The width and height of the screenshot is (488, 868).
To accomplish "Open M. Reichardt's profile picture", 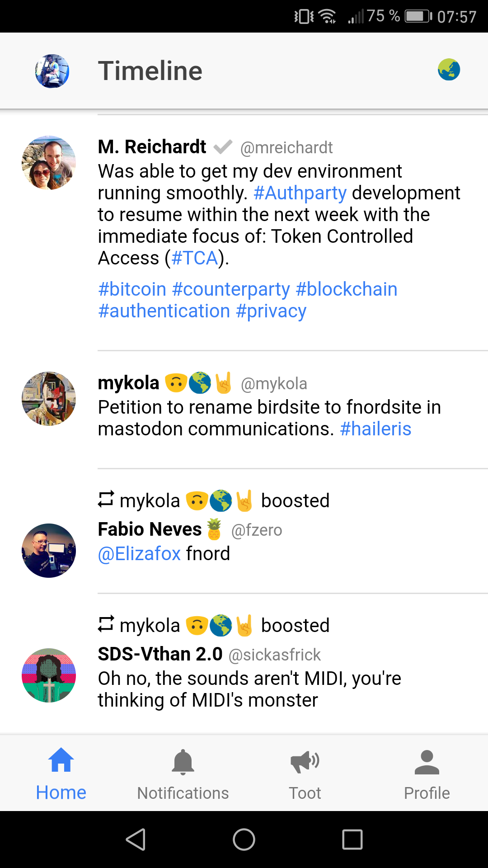I will [x=49, y=163].
